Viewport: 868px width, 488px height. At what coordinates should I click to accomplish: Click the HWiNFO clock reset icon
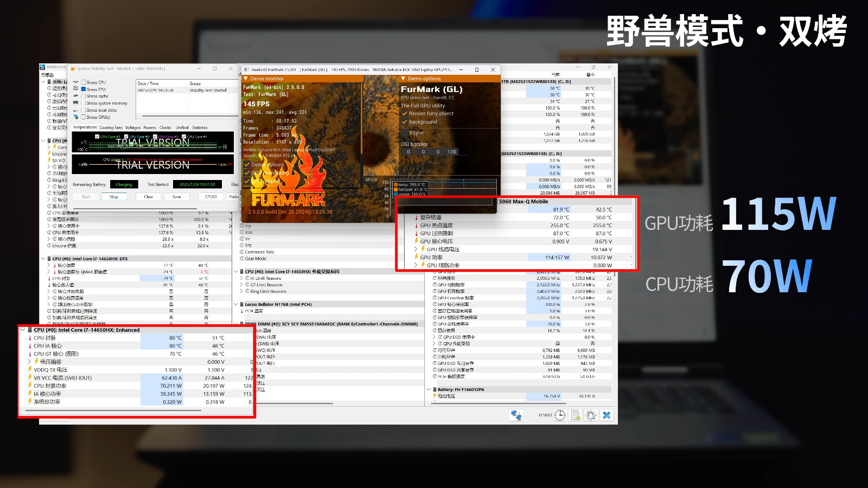(x=560, y=415)
